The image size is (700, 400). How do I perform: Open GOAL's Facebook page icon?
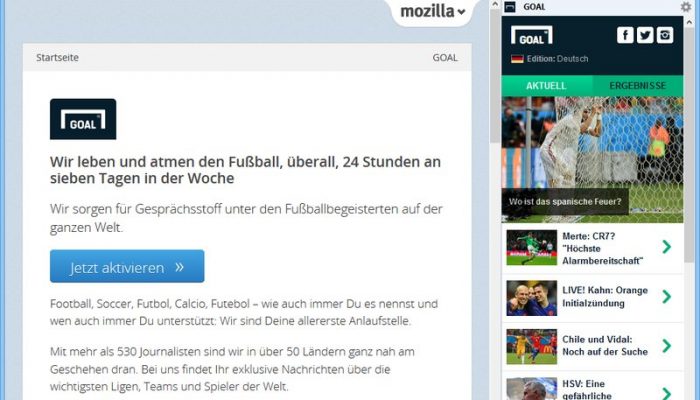click(625, 35)
